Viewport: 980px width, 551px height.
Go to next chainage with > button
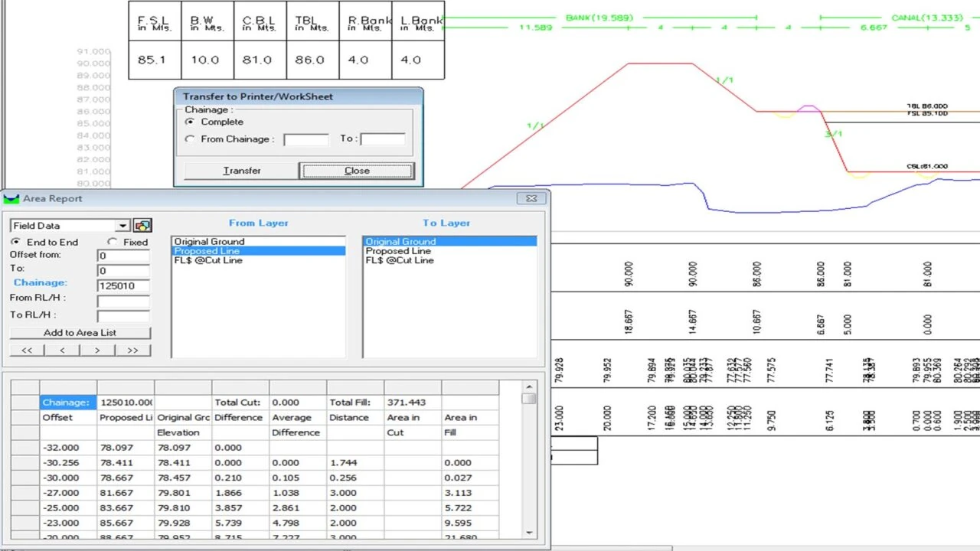tap(97, 350)
